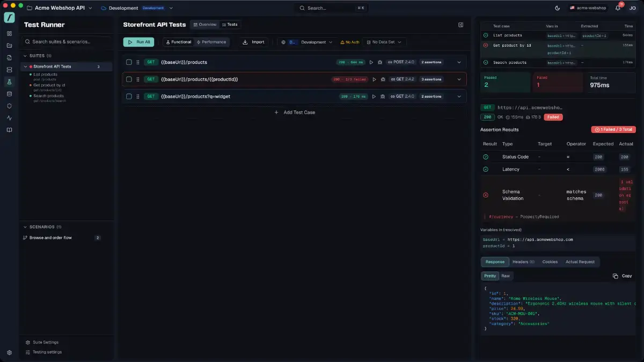Toggle the panel layout icon beside Storefront API Tests
The height and width of the screenshot is (362, 644).
(x=460, y=25)
